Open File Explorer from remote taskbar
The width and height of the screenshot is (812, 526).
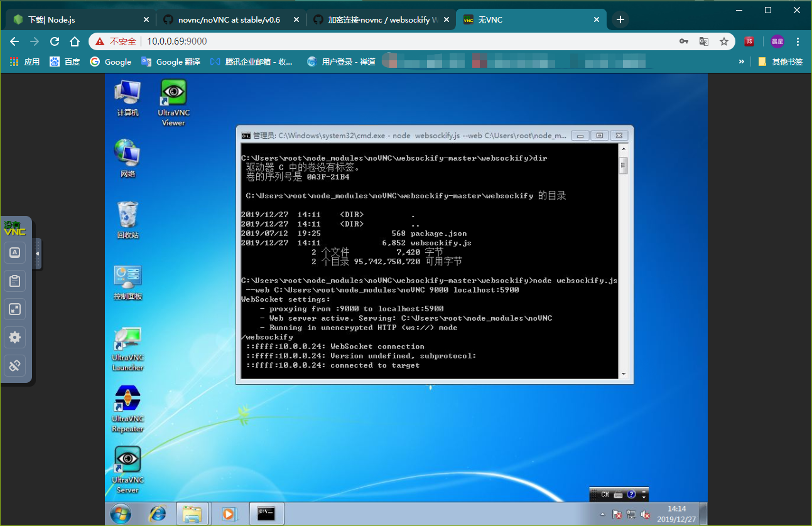click(x=192, y=514)
